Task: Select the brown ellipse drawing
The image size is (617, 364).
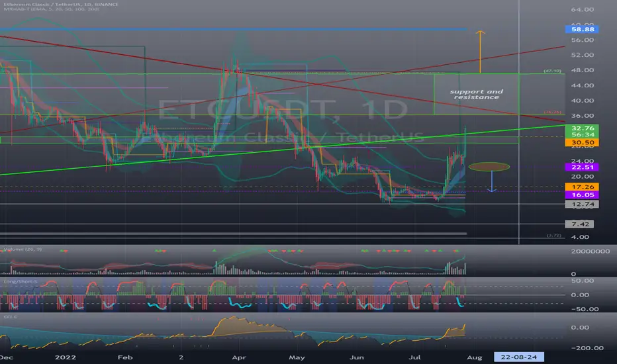Action: point(489,167)
